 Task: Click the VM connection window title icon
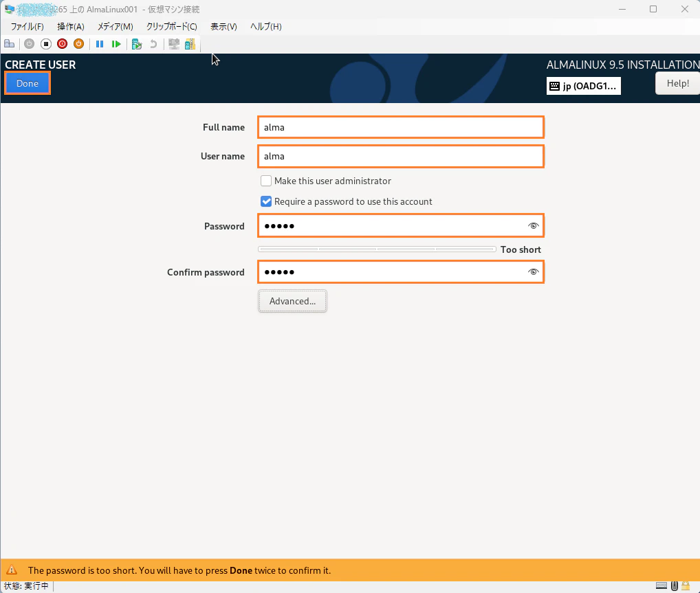(9, 9)
